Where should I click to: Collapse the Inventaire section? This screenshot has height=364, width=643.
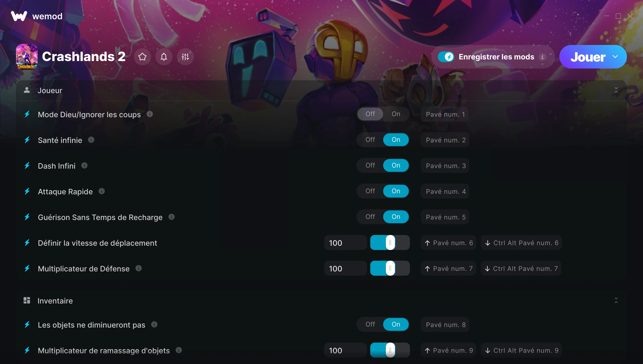pyautogui.click(x=616, y=301)
